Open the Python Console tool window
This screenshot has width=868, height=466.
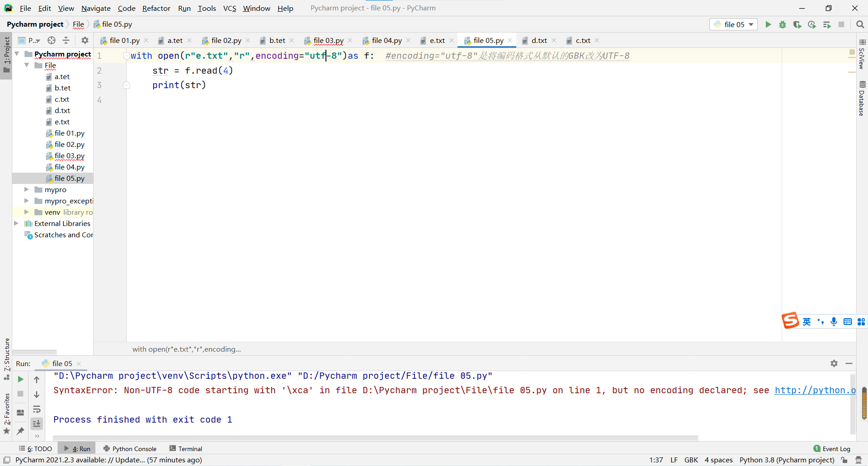[x=130, y=448]
